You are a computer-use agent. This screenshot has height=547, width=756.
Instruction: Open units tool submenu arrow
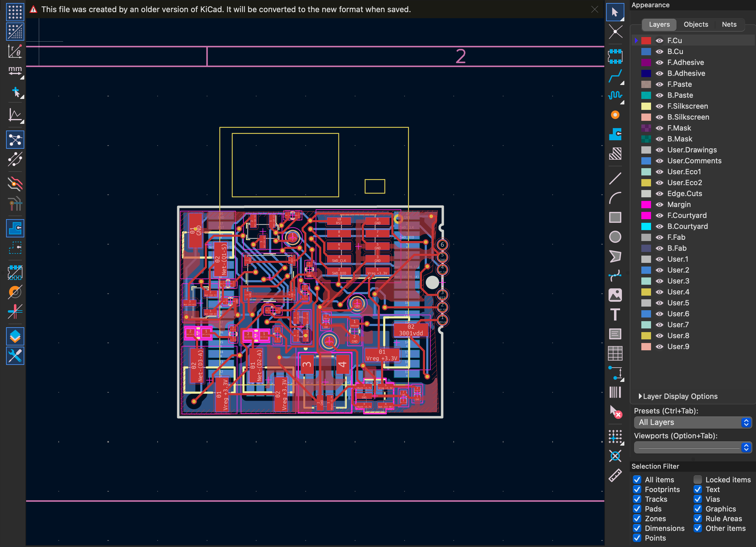click(x=22, y=78)
